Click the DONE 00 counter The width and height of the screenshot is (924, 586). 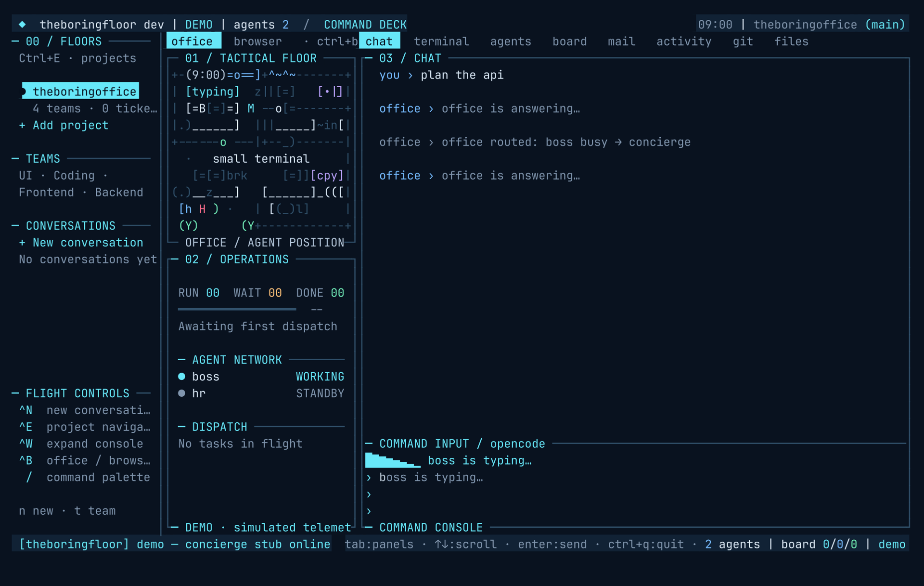[320, 293]
